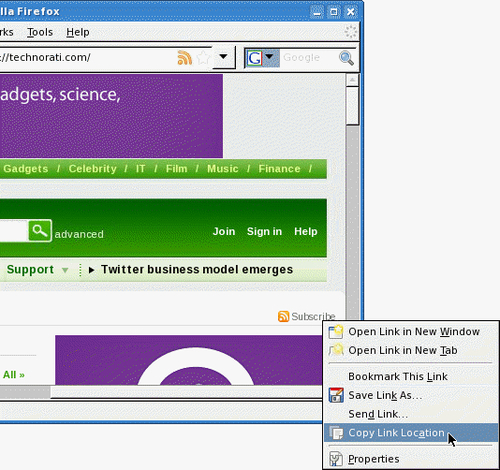This screenshot has width=500, height=470.
Task: Open Properties from the context menu
Action: tap(411, 459)
